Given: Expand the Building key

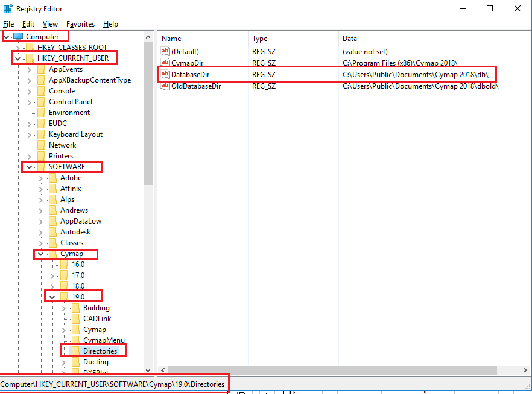Looking at the screenshot, I should point(64,308).
